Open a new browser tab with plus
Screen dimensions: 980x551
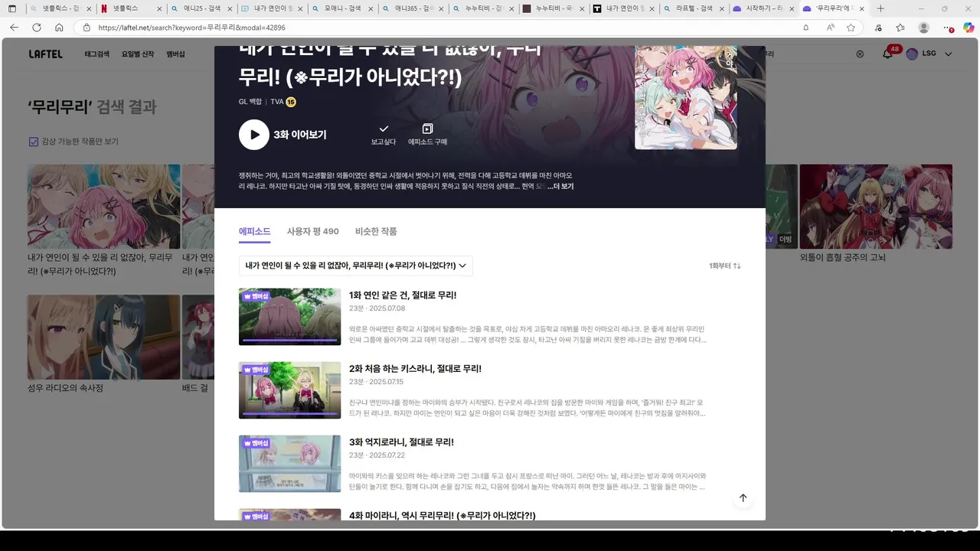880,8
